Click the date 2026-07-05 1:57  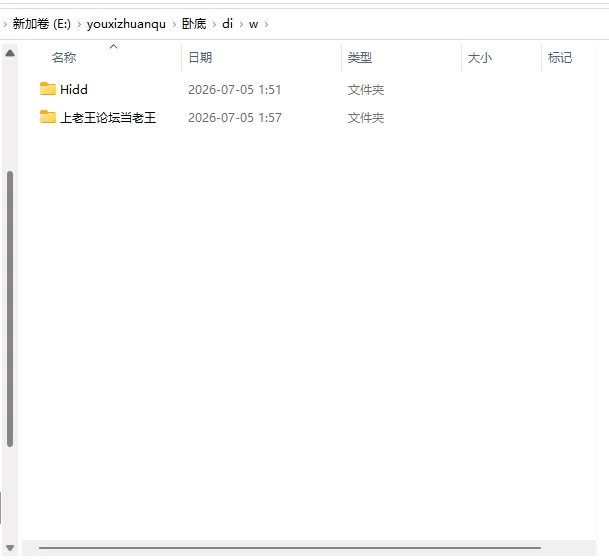(x=235, y=118)
